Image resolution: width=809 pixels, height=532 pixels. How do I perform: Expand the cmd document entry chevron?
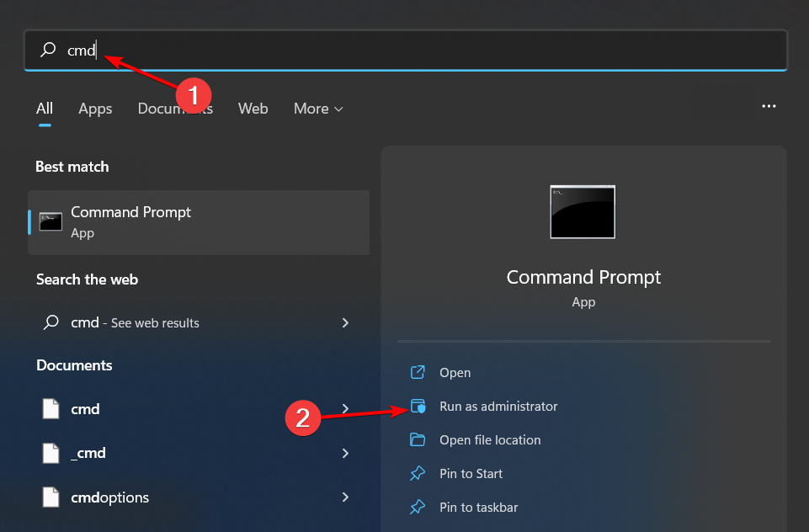pos(345,408)
